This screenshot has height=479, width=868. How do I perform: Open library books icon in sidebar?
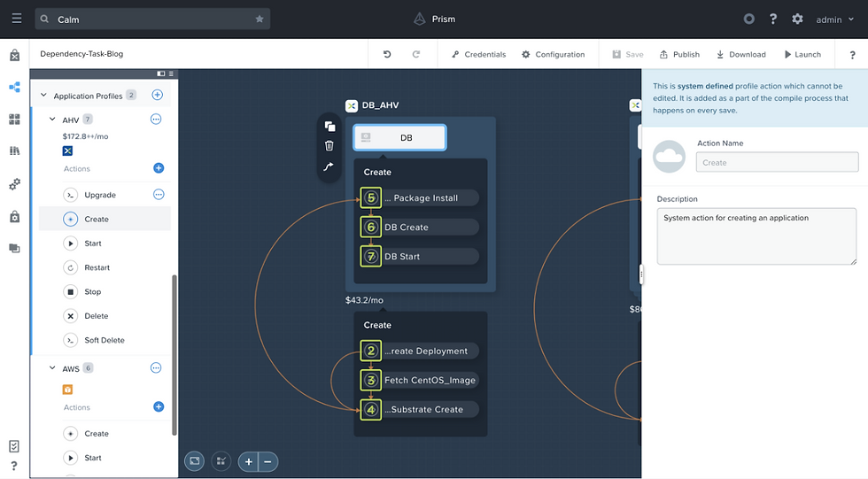pyautogui.click(x=15, y=151)
